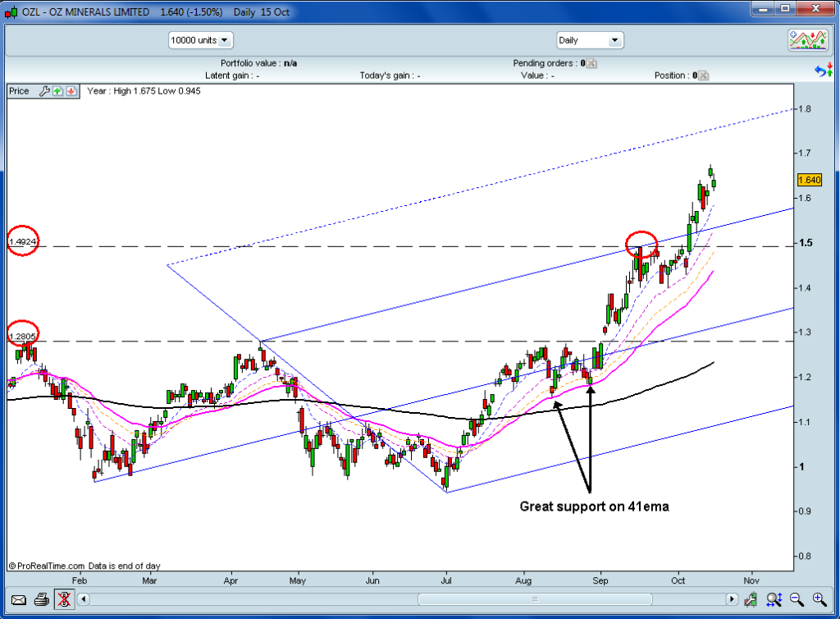This screenshot has height=619, width=840.
Task: Click the 'Sep' label on the time axis
Action: pyautogui.click(x=600, y=580)
